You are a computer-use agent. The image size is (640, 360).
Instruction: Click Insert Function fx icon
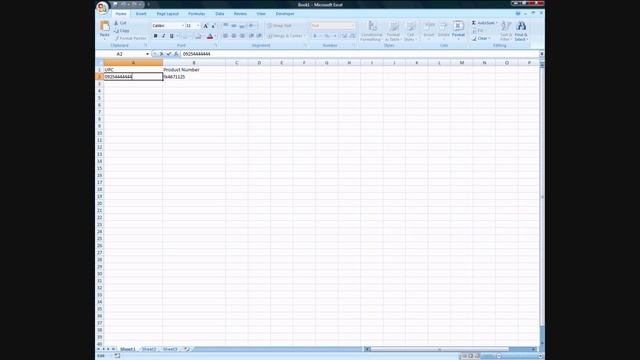176,54
